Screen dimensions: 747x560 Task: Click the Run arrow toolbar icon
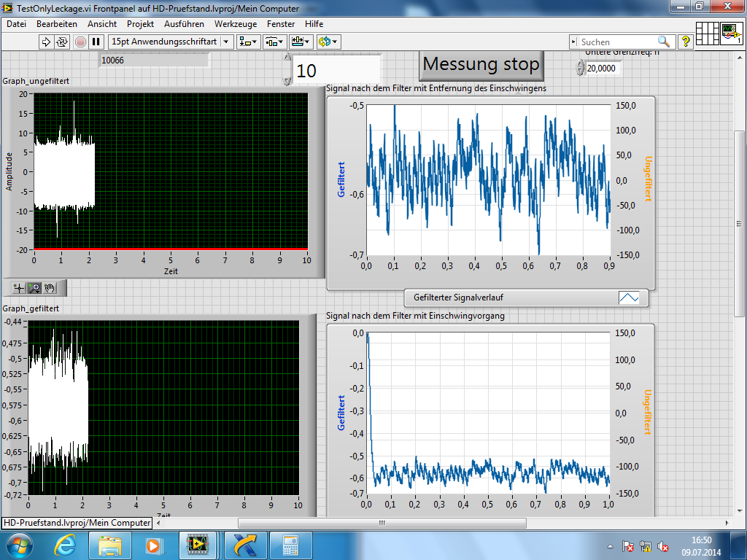tap(46, 42)
